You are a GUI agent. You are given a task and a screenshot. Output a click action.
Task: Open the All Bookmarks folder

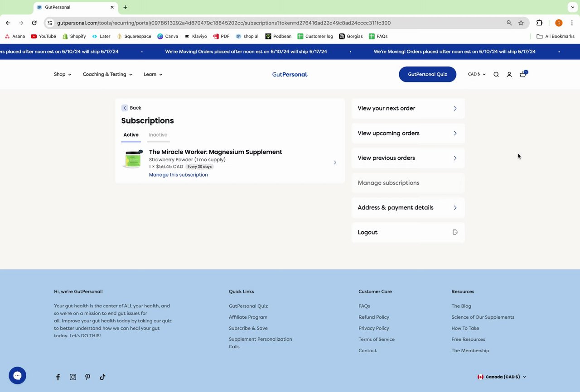point(556,36)
